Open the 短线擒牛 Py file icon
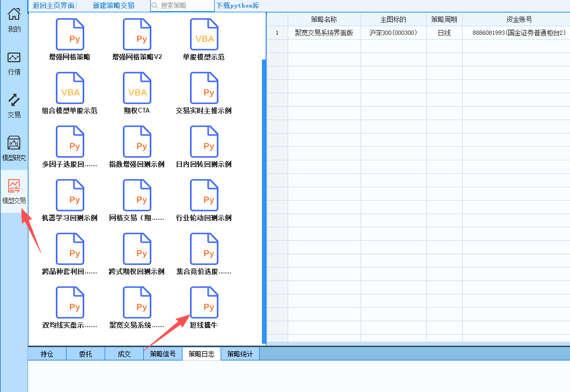Viewport: 570px width, 392px height. [x=204, y=302]
